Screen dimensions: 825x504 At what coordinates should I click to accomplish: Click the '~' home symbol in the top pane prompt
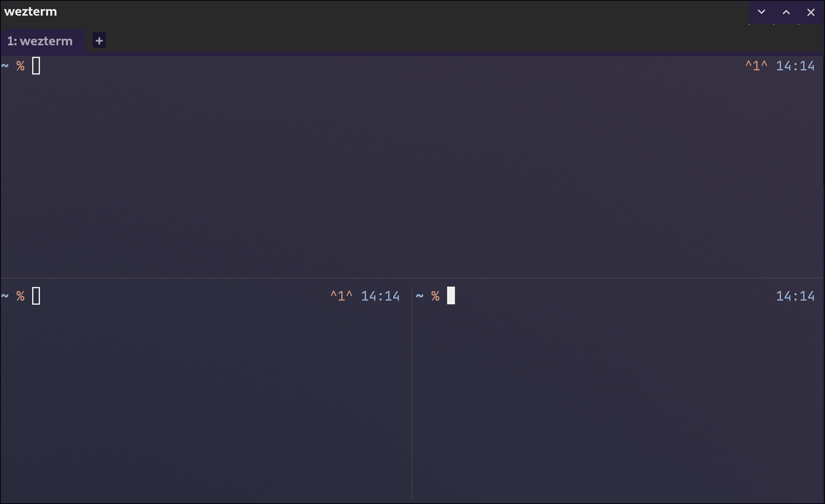[5, 66]
